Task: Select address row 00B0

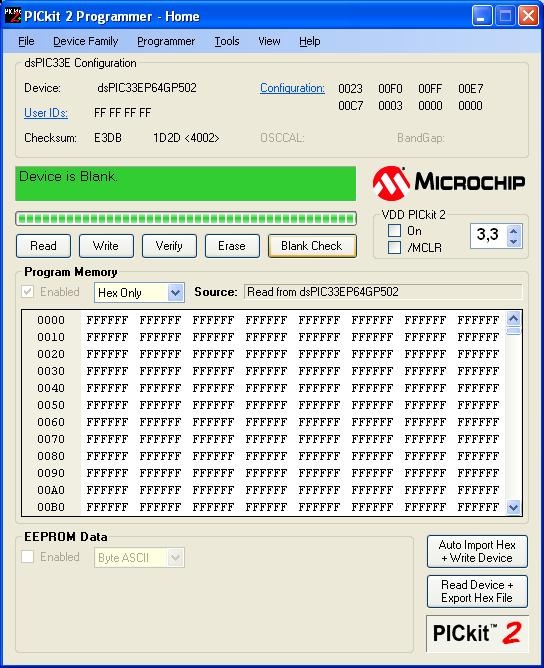Action: pyautogui.click(x=51, y=507)
